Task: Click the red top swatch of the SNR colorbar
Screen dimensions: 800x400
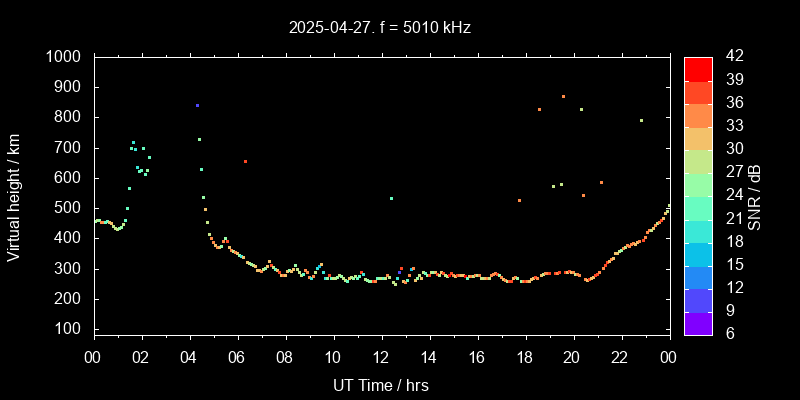Action: point(698,68)
